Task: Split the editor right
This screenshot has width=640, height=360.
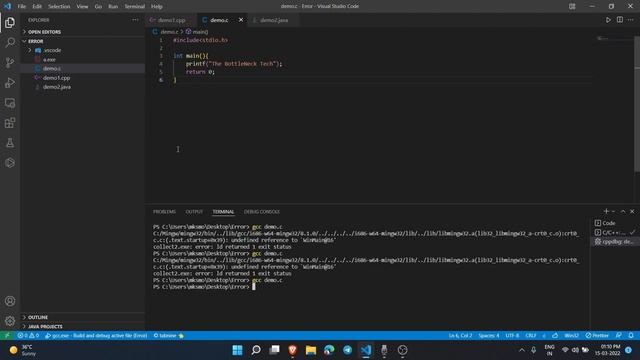Action: click(x=620, y=20)
